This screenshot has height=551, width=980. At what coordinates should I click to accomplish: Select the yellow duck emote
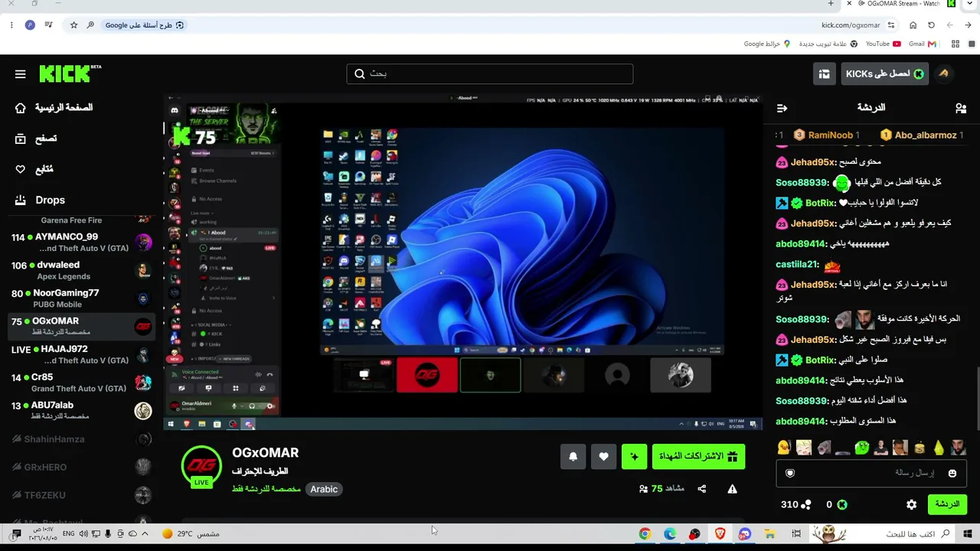[x=783, y=447]
